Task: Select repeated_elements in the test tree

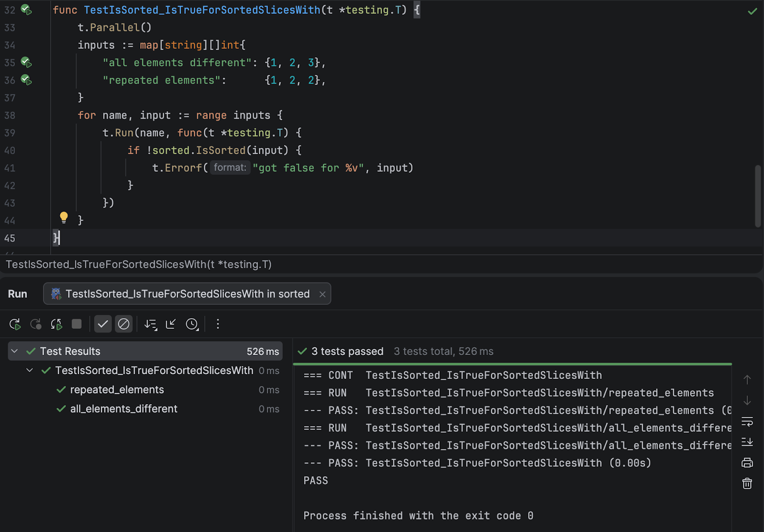Action: pos(117,390)
